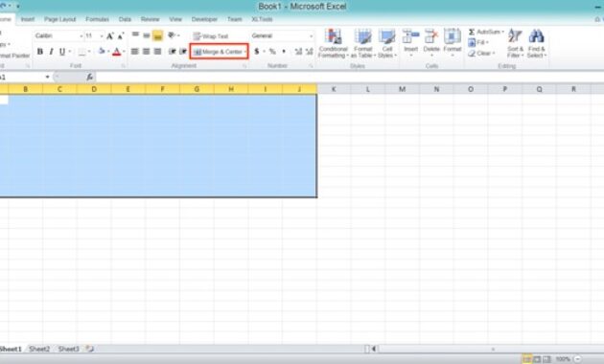Image resolution: width=604 pixels, height=364 pixels.
Task: Toggle Wrap Text
Action: click(x=211, y=36)
